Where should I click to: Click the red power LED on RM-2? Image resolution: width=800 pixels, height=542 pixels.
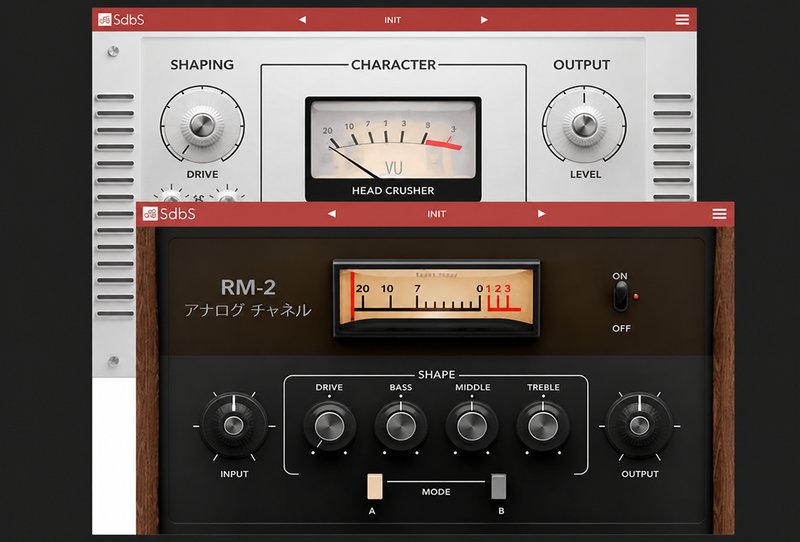tap(636, 296)
